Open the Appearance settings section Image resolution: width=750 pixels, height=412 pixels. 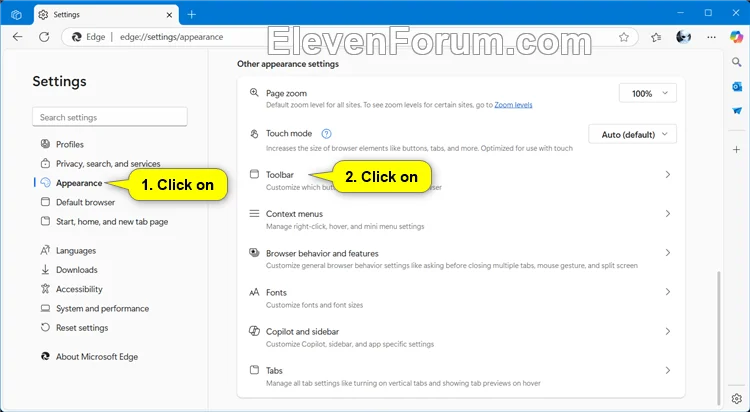click(x=79, y=183)
